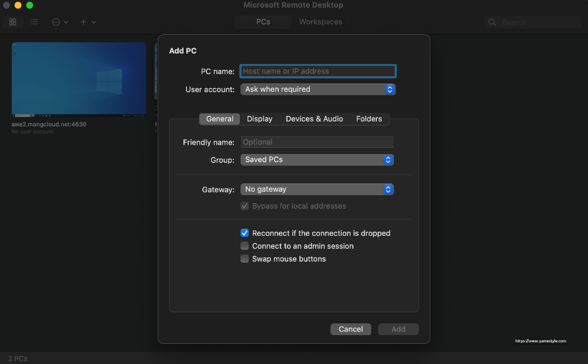
Task: Expand the chevron beside the plus icon
Action: coord(93,22)
